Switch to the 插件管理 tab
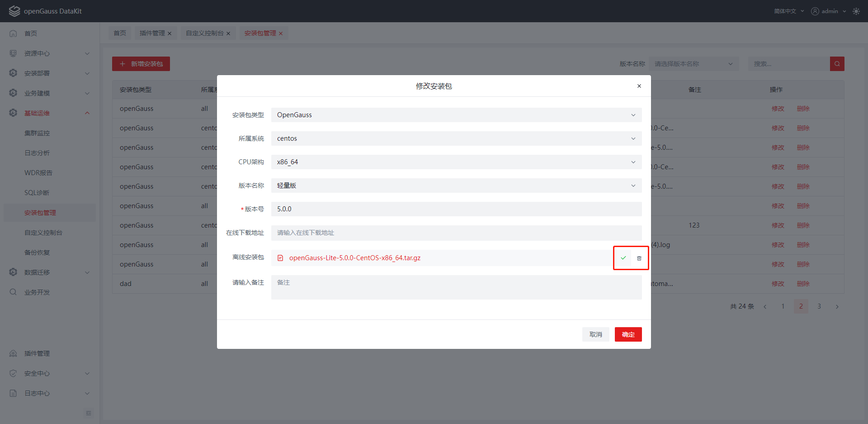 coord(152,33)
